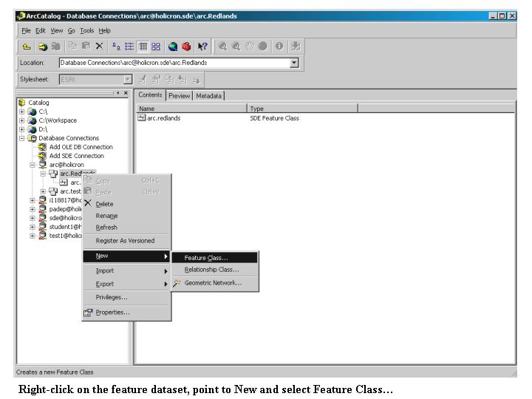
Task: Click the Thumbnails view toolbar icon
Action: [x=155, y=47]
